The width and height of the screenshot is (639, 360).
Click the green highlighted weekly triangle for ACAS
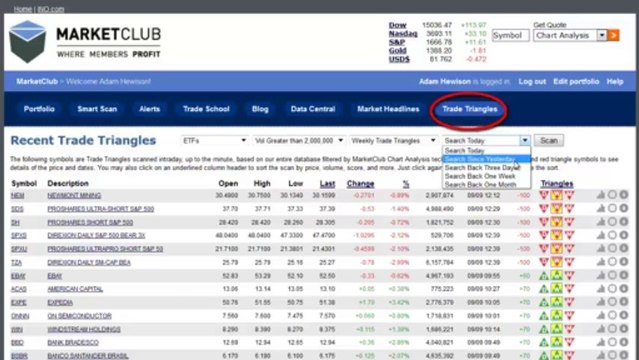click(556, 289)
